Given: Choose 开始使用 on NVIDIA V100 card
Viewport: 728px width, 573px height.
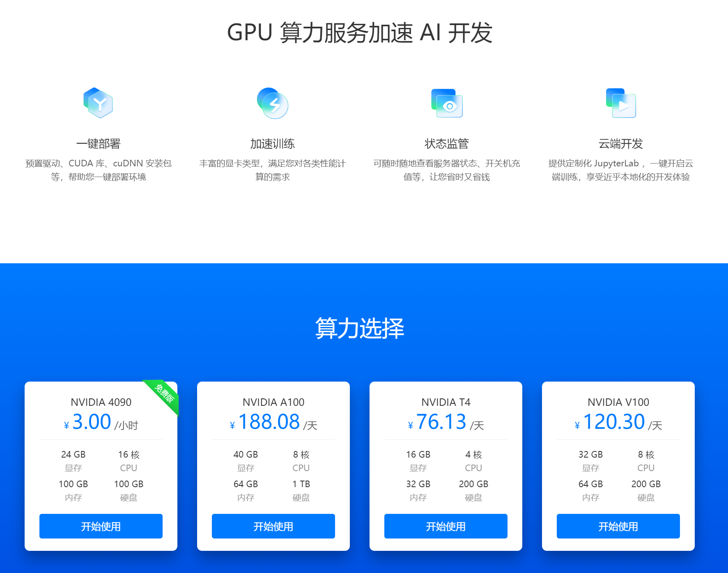Looking at the screenshot, I should coord(618,526).
